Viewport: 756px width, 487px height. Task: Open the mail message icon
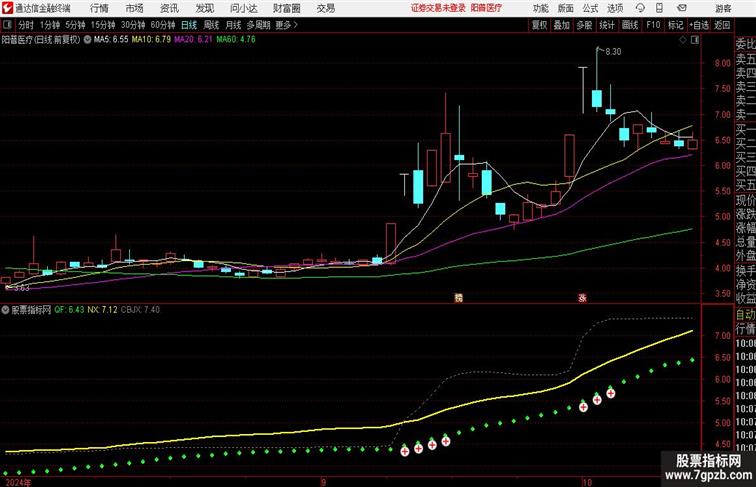(682, 8)
